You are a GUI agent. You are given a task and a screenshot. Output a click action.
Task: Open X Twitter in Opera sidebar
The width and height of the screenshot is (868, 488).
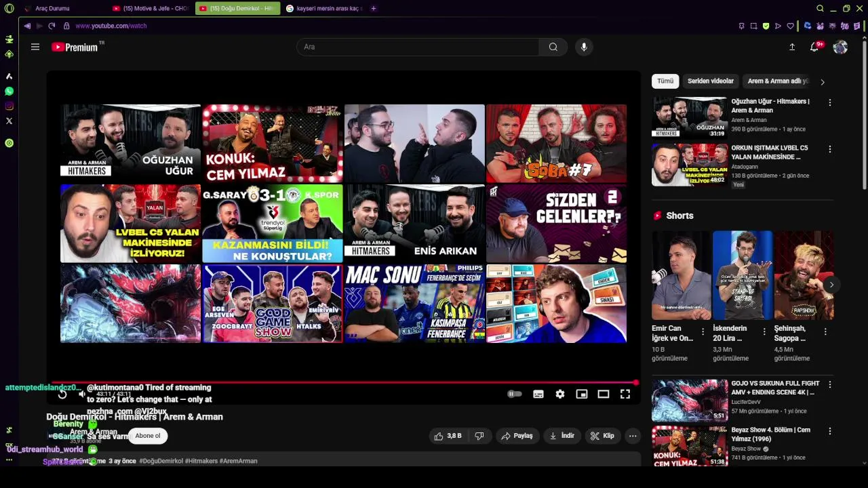tap(9, 121)
